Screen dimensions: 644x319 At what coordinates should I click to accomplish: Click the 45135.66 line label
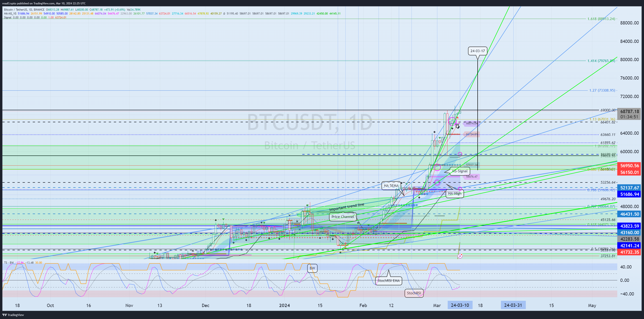(608, 220)
